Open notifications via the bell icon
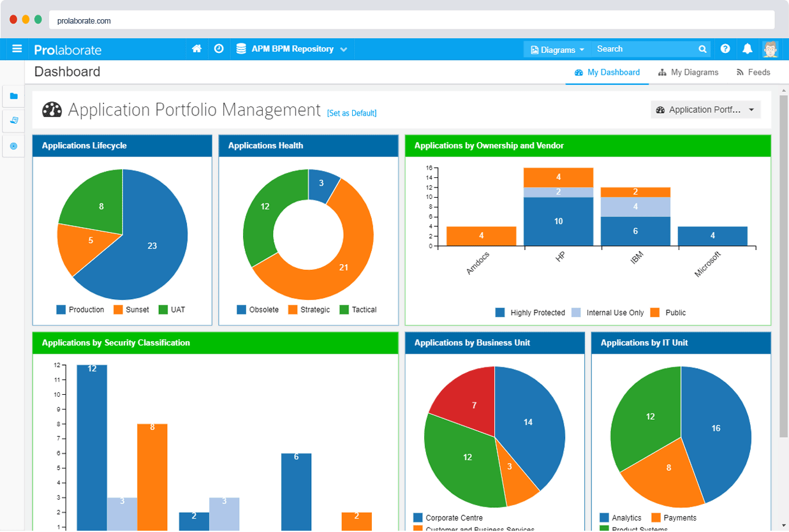 pyautogui.click(x=747, y=48)
